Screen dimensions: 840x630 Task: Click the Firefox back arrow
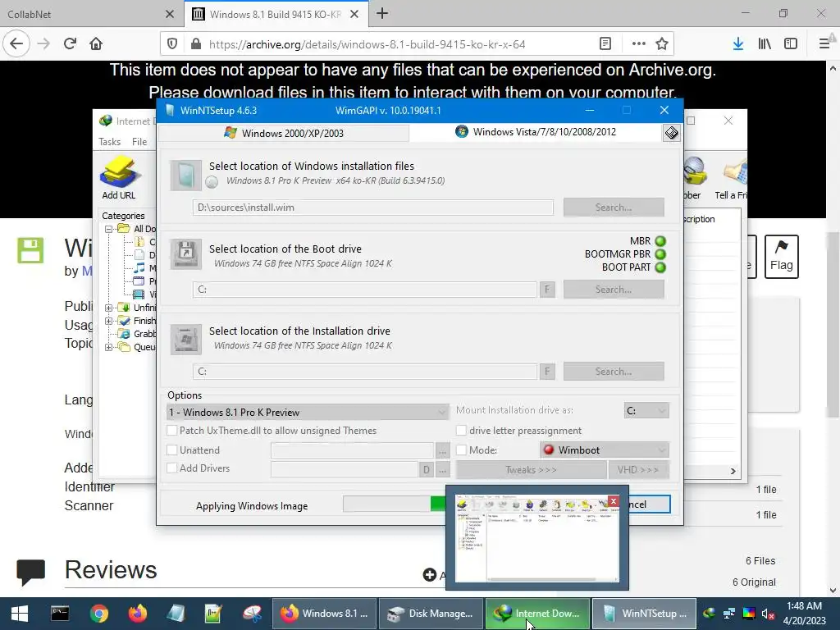(16, 44)
